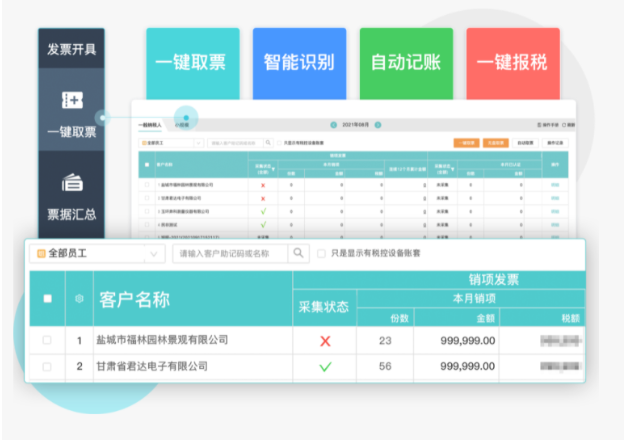
Task: Check the box for row 1 盐城市福林园林景观
Action: (x=47, y=341)
